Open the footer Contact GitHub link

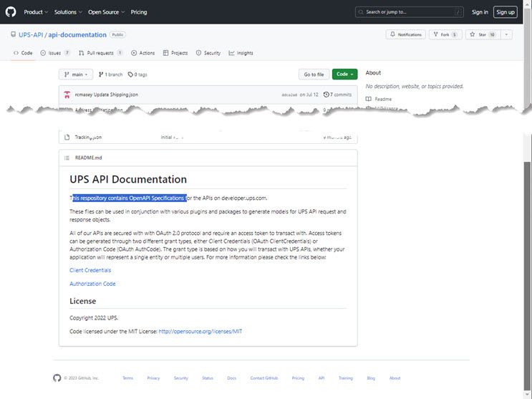(x=264, y=378)
